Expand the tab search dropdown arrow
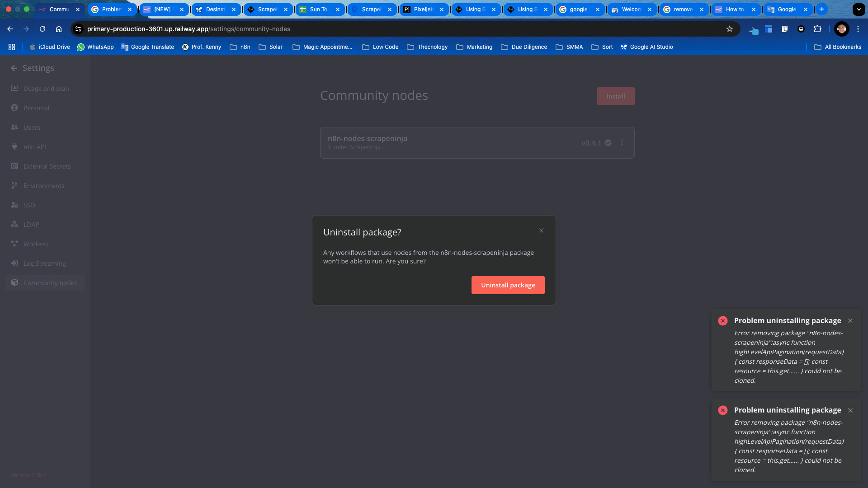868x488 pixels. point(859,9)
